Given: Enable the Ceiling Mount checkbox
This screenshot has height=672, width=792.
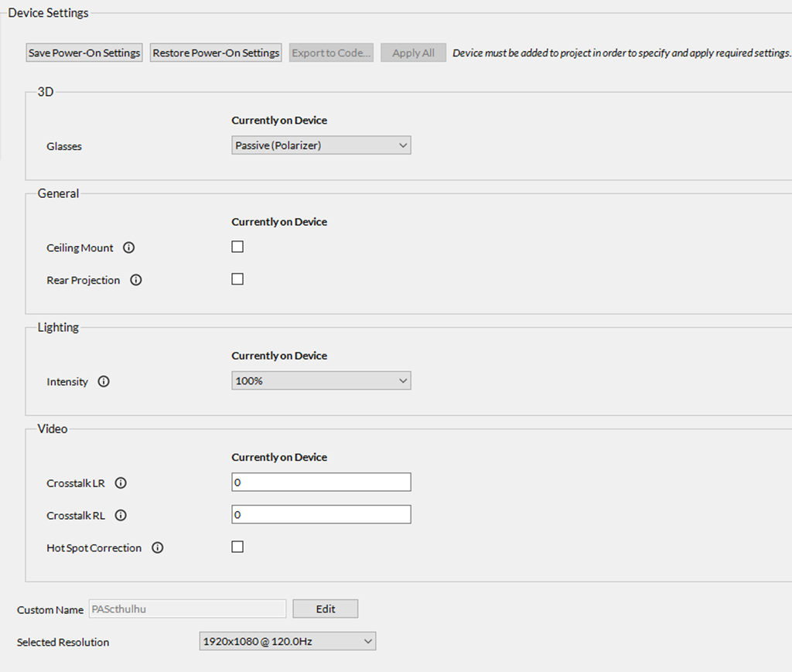Looking at the screenshot, I should pyautogui.click(x=237, y=247).
